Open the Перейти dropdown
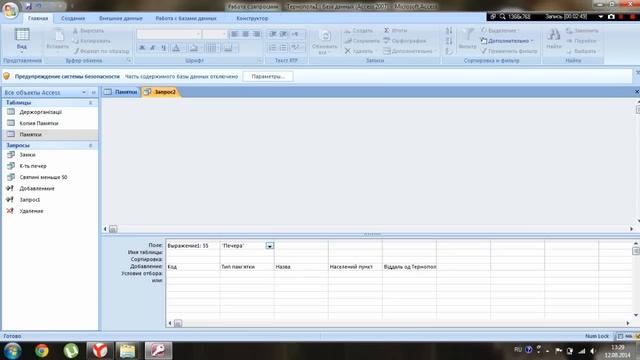 pos(582,41)
